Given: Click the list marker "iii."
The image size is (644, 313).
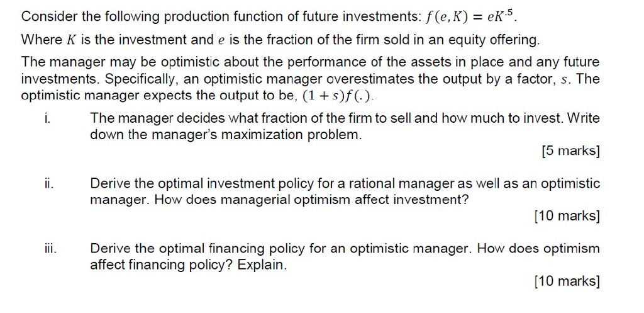Looking at the screenshot, I should coord(51,248).
